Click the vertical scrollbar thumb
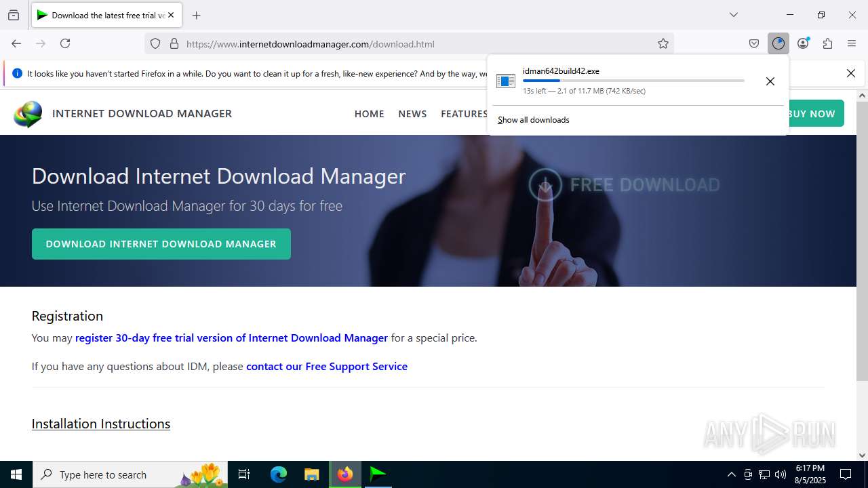This screenshot has width=868, height=488. 862,241
